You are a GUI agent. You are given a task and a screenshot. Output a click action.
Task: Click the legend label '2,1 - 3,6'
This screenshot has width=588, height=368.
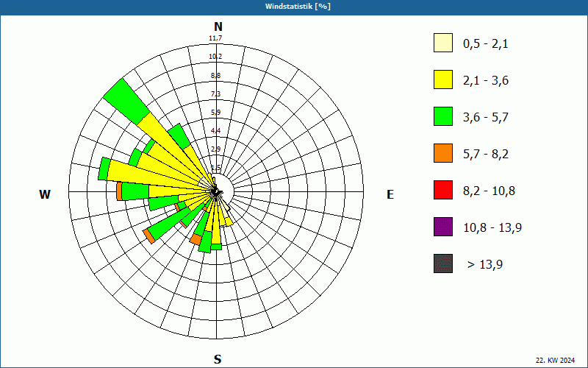(486, 81)
